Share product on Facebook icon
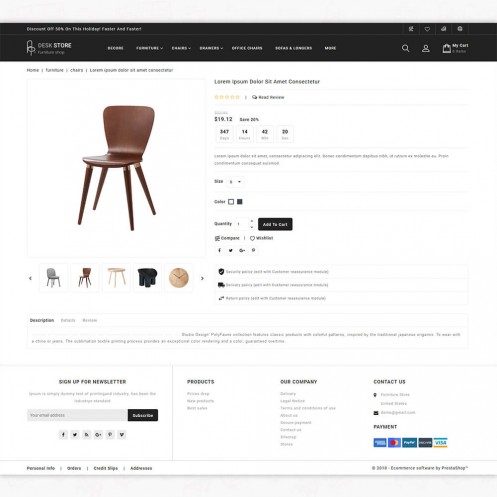The image size is (497, 497). click(219, 250)
